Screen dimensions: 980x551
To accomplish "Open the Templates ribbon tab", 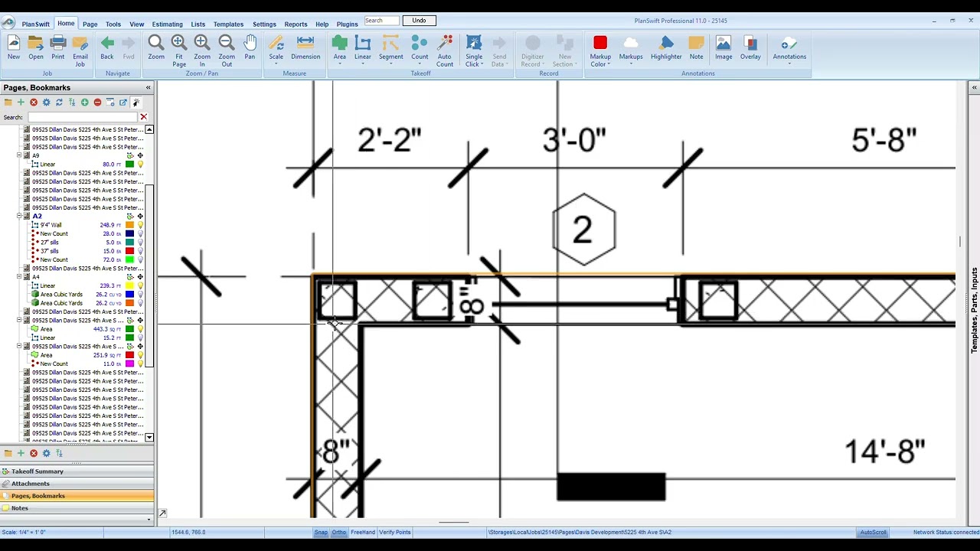I will 228,24.
